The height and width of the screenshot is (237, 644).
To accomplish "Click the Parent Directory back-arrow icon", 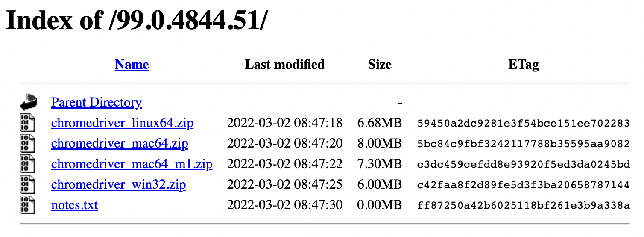I will 28,103.
